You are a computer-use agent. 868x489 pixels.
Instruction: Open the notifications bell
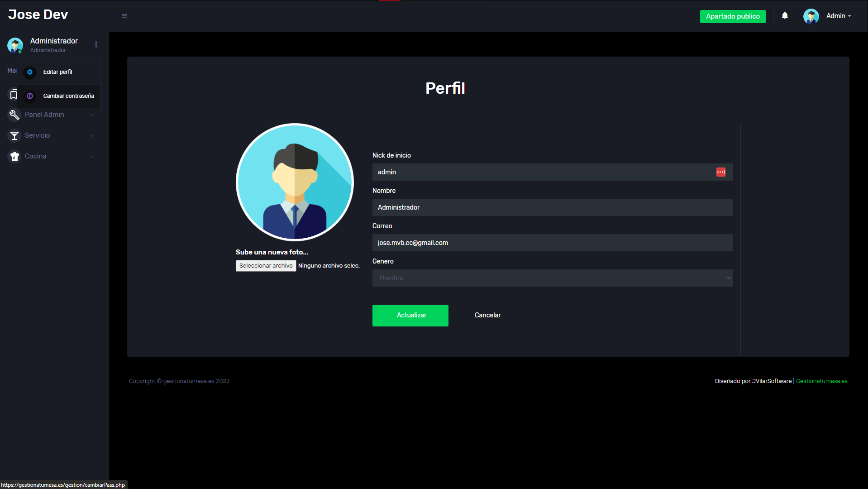[x=785, y=16]
